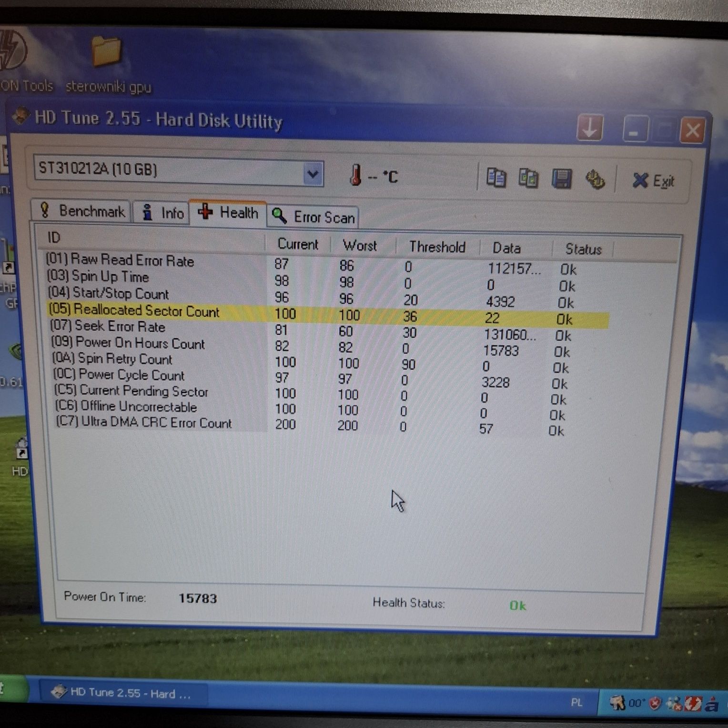The height and width of the screenshot is (728, 728).
Task: Click the Current column header
Action: [298, 244]
